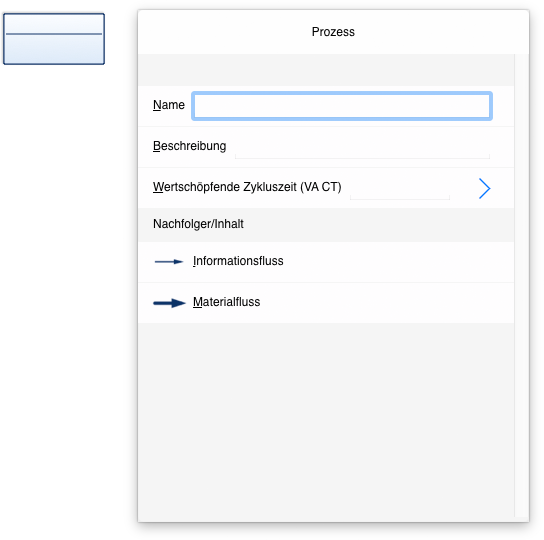Viewport: 544px width, 540px height.
Task: Choose the Informationsfluss entry label
Action: pos(238,261)
